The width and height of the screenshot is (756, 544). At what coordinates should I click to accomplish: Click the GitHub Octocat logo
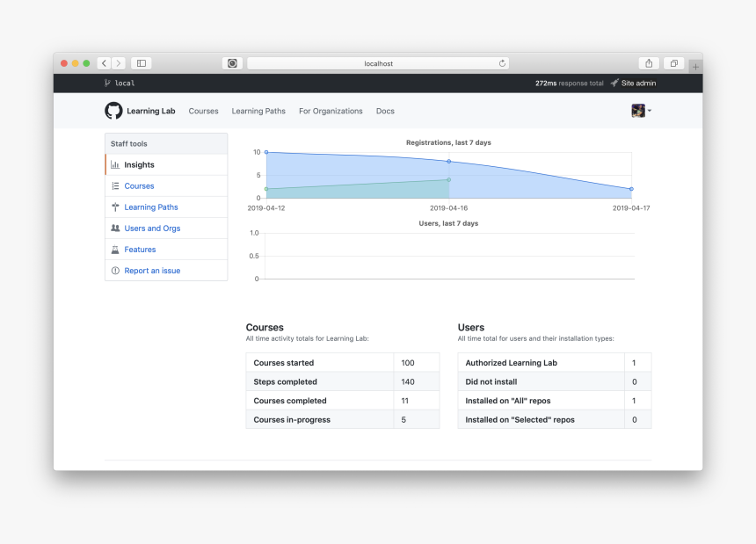pos(113,111)
